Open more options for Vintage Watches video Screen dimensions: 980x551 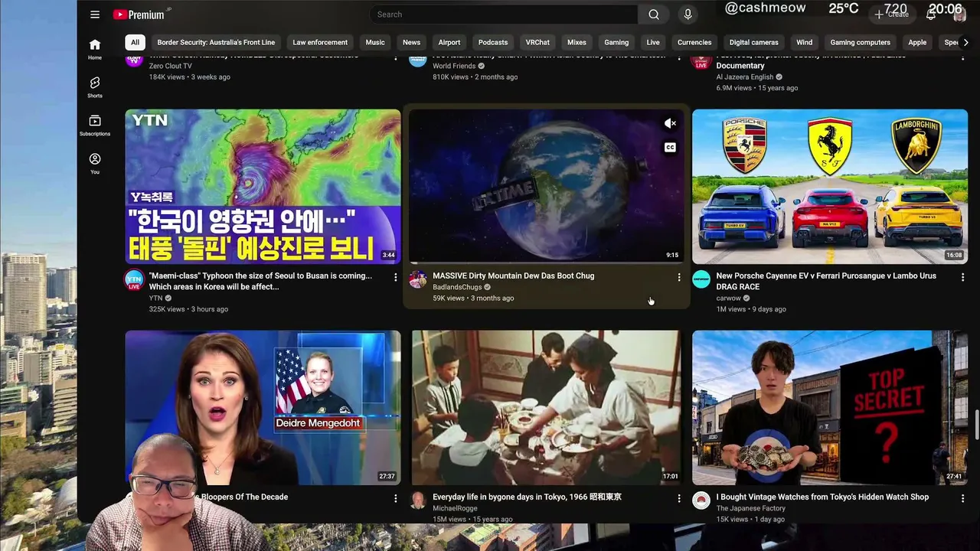(962, 498)
